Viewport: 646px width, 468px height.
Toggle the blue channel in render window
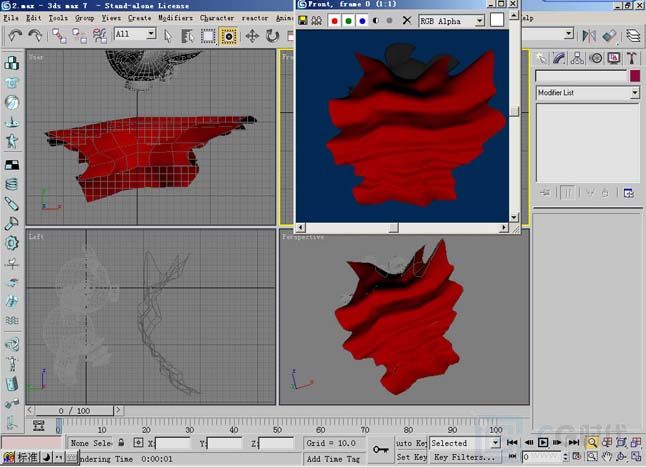coord(362,21)
